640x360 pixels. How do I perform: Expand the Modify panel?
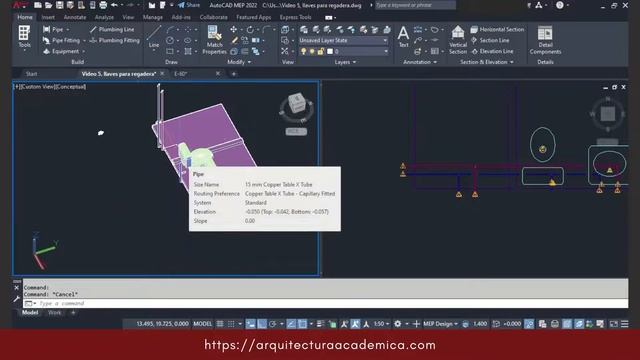(x=239, y=62)
